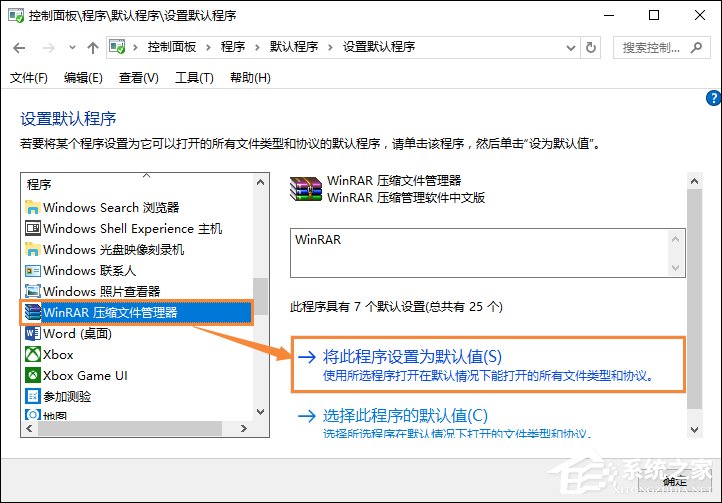Click the large WinRAR books icon
The image size is (722, 503).
306,189
